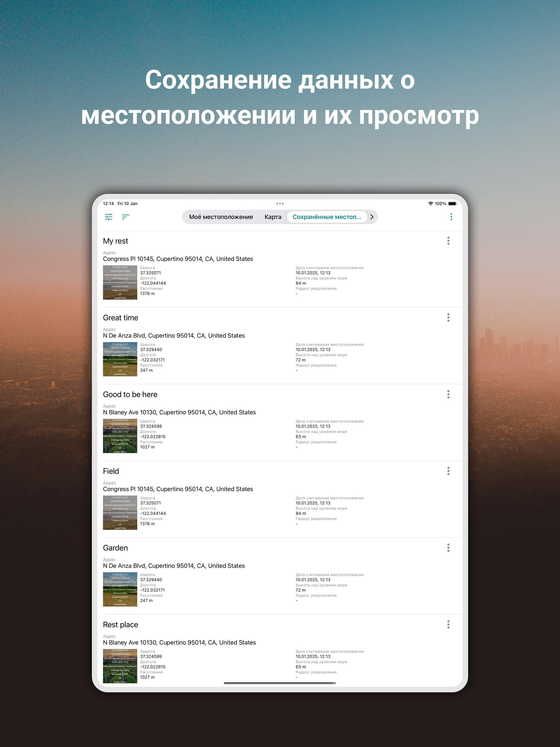Tap the Rest place address line

pyautogui.click(x=179, y=642)
